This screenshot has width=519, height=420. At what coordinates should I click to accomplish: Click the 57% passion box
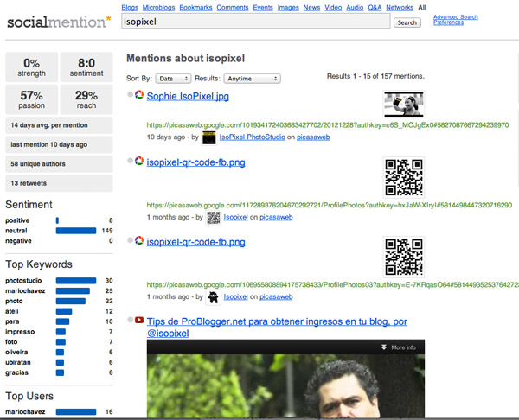[31, 99]
